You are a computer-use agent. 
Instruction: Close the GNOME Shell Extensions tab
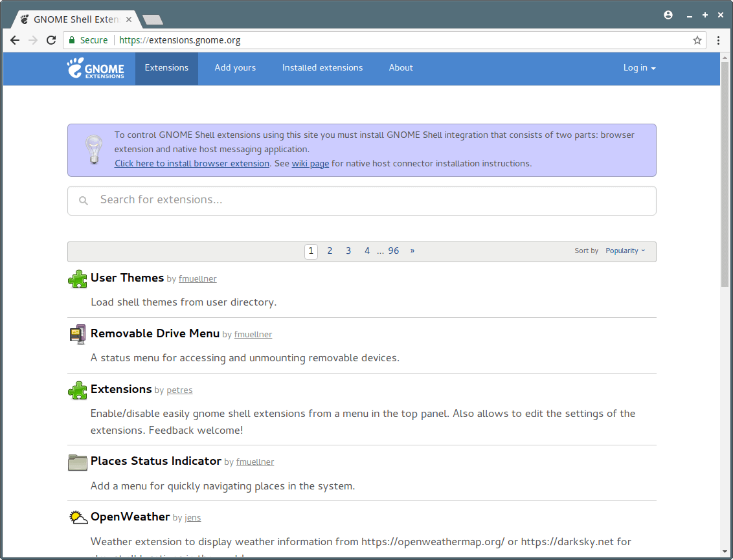click(129, 19)
